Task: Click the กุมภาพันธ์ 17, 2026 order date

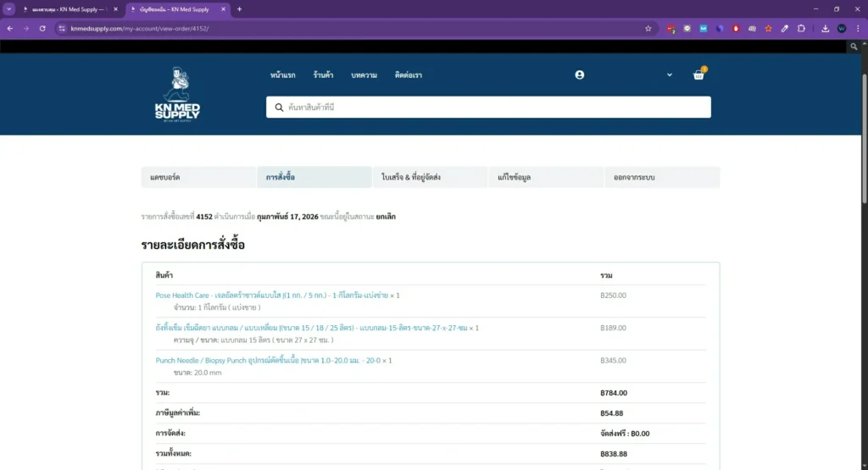Action: (288, 217)
